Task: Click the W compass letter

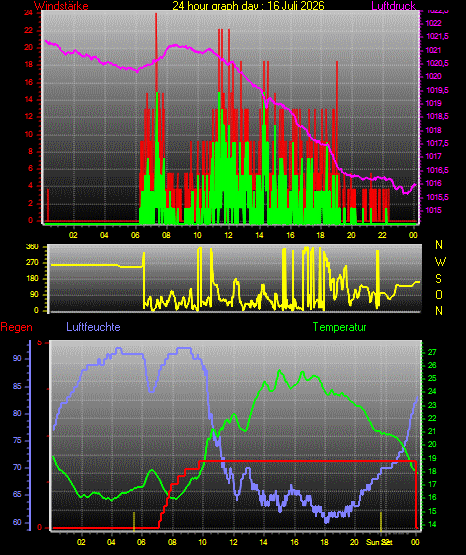Action: point(440,262)
